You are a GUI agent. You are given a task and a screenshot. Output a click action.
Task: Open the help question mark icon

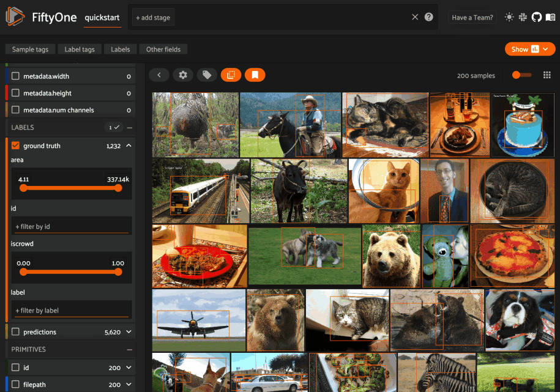pyautogui.click(x=429, y=17)
